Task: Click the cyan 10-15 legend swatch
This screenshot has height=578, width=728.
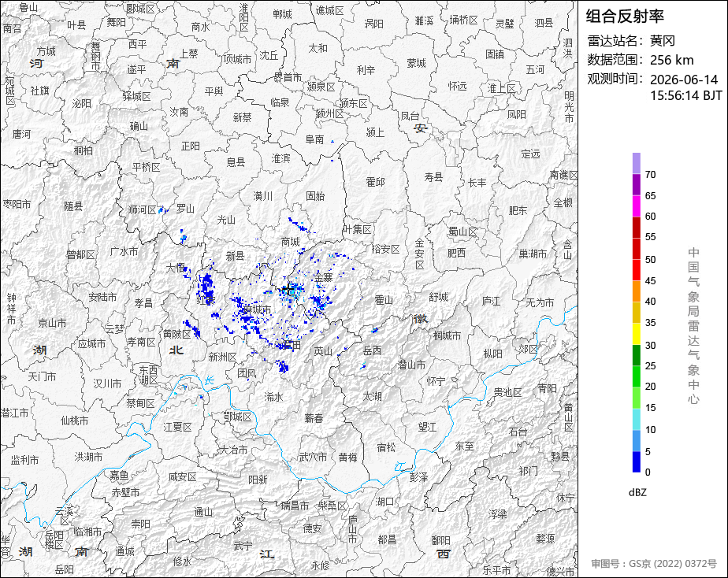Action: (x=636, y=420)
